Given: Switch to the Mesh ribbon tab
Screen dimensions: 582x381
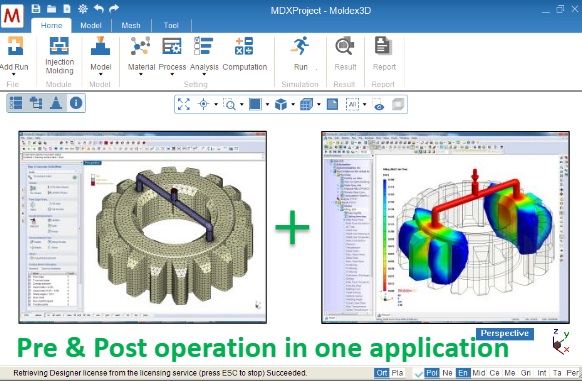Looking at the screenshot, I should (x=131, y=25).
